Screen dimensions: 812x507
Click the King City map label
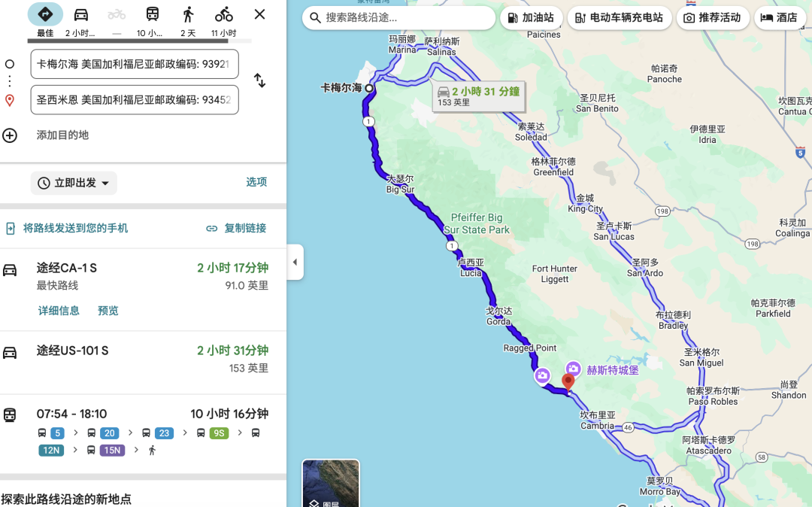pos(585,204)
